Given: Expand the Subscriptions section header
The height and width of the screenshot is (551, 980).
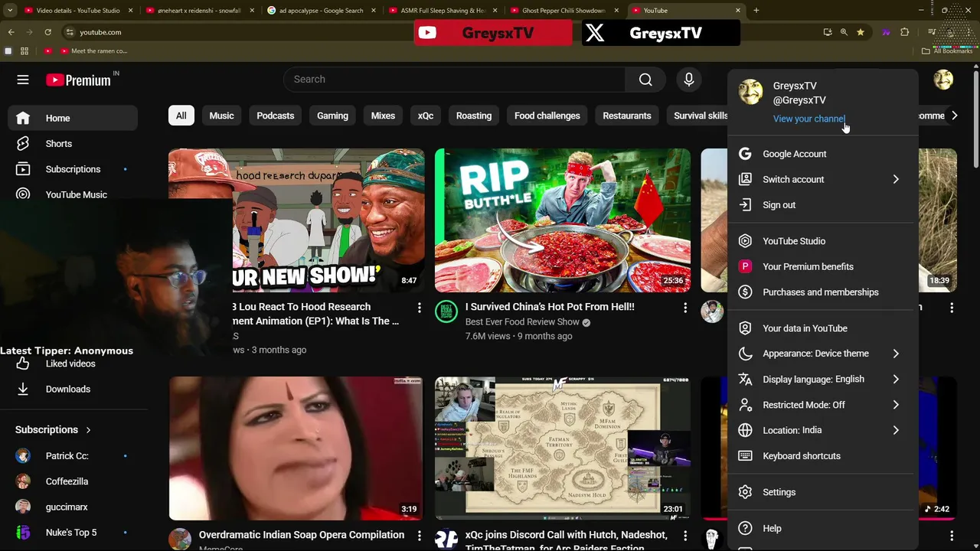Looking at the screenshot, I should (54, 429).
